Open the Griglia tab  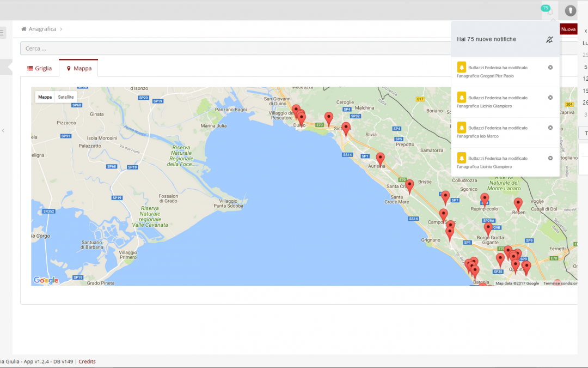pyautogui.click(x=39, y=68)
